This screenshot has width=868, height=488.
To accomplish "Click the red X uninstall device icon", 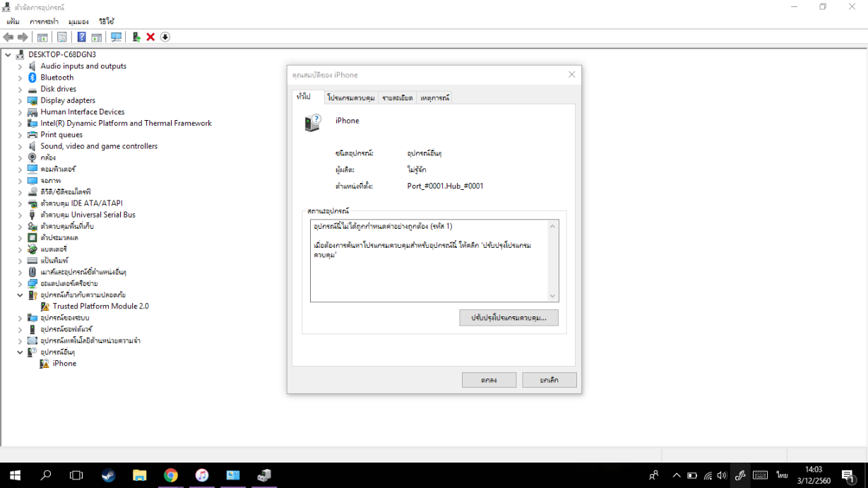I will click(x=150, y=37).
